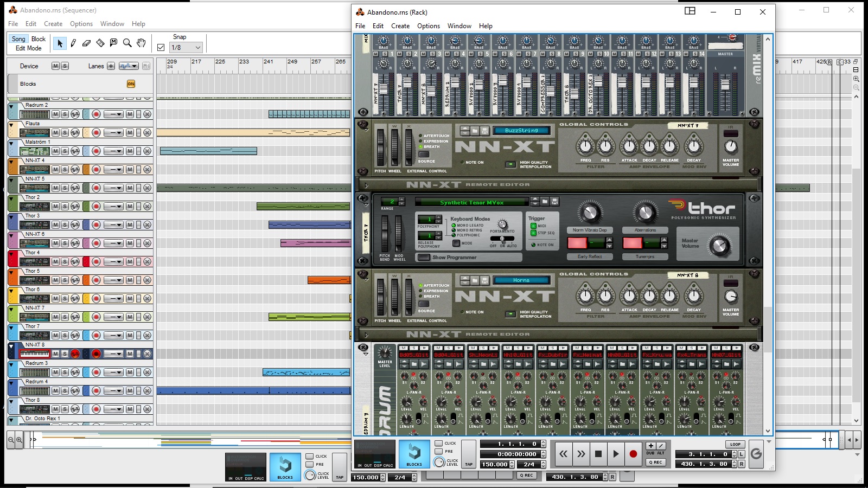Toggle Loop button in Rack transport
The image size is (868, 488).
[735, 445]
